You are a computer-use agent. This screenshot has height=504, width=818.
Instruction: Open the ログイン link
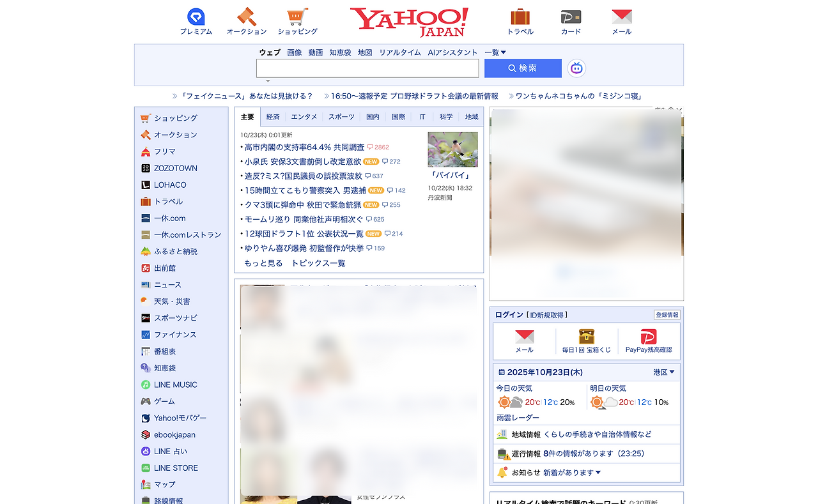(509, 315)
